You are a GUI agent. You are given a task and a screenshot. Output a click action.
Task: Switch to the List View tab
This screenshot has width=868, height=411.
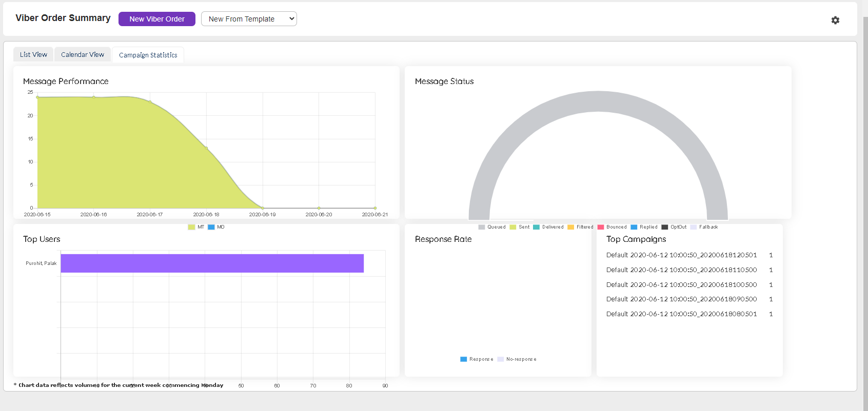(x=33, y=54)
